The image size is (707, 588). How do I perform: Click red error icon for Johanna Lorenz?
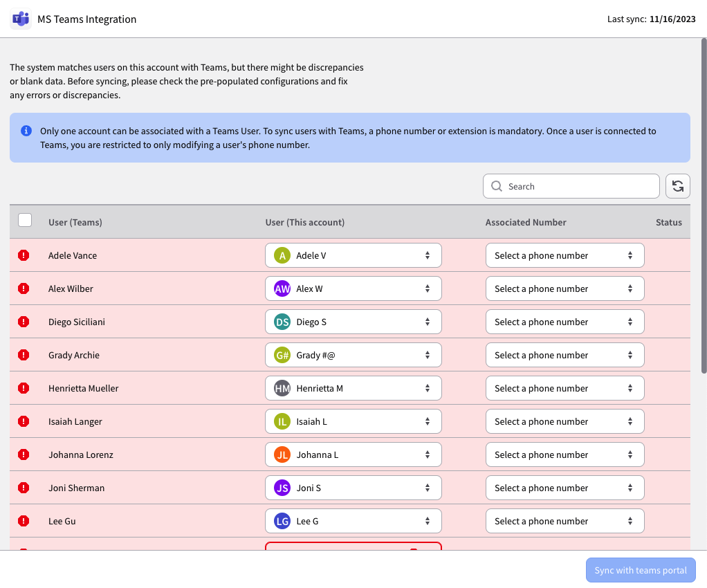click(x=24, y=454)
